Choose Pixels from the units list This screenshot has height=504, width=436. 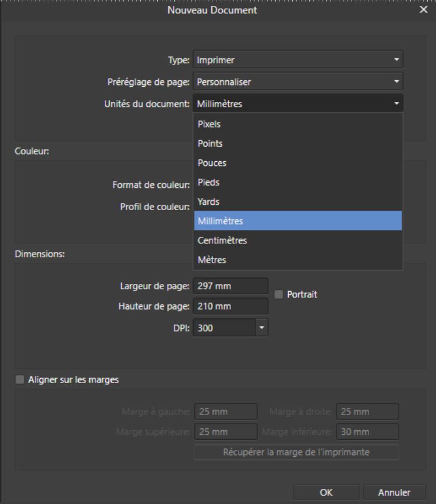click(297, 124)
